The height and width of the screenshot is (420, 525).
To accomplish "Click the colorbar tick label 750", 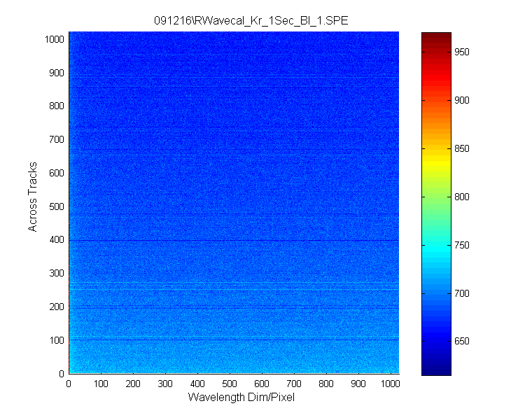I will (x=462, y=245).
